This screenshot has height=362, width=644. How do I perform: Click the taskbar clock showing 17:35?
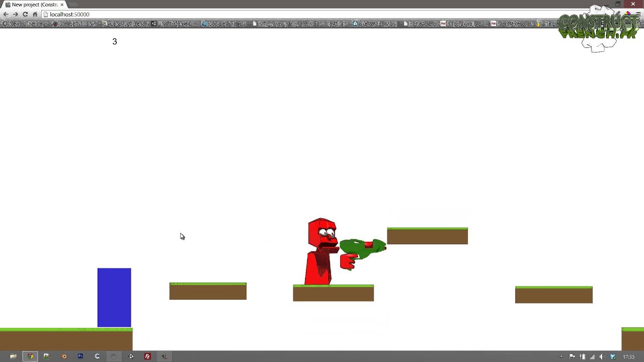pos(629,357)
